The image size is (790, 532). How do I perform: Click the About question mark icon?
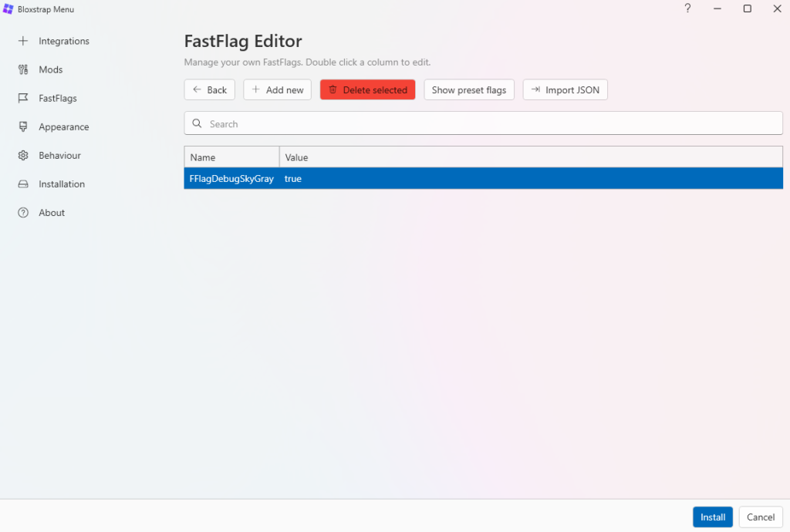23,213
